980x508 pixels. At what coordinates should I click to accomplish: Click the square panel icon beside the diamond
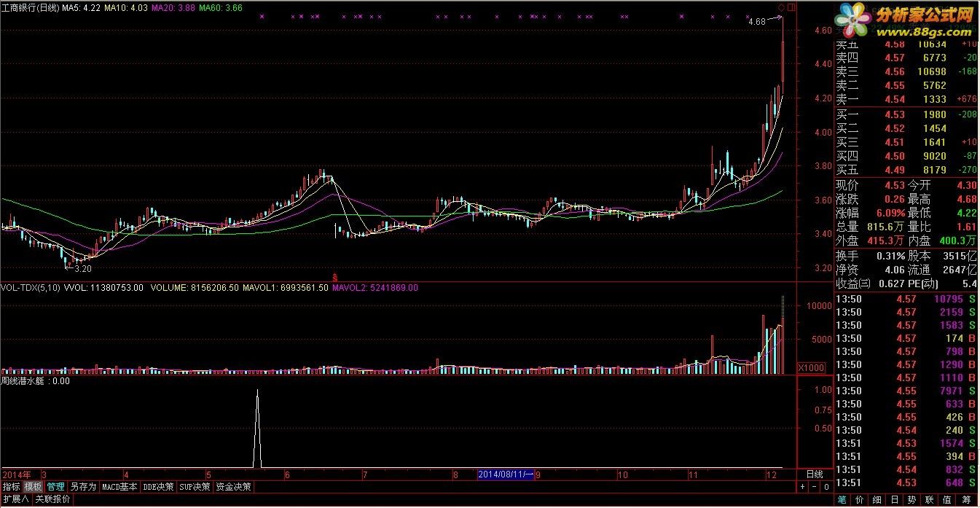(x=791, y=7)
